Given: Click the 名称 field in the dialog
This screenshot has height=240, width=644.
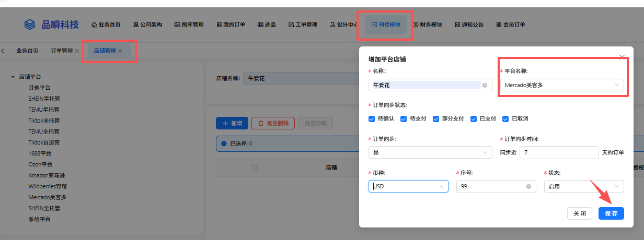Looking at the screenshot, I should 430,85.
